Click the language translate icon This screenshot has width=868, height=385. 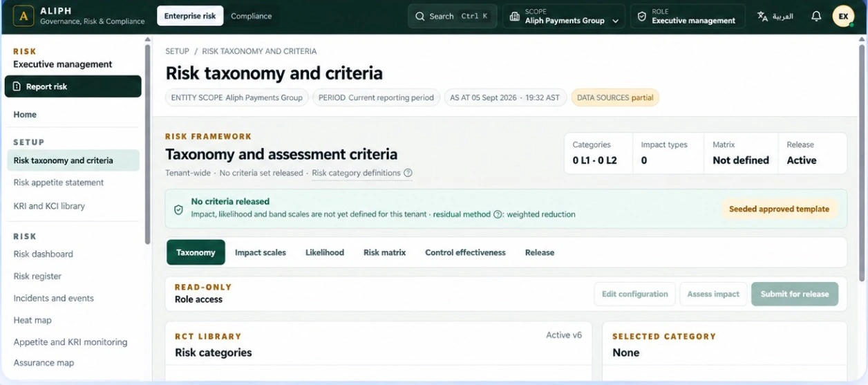[x=762, y=17]
